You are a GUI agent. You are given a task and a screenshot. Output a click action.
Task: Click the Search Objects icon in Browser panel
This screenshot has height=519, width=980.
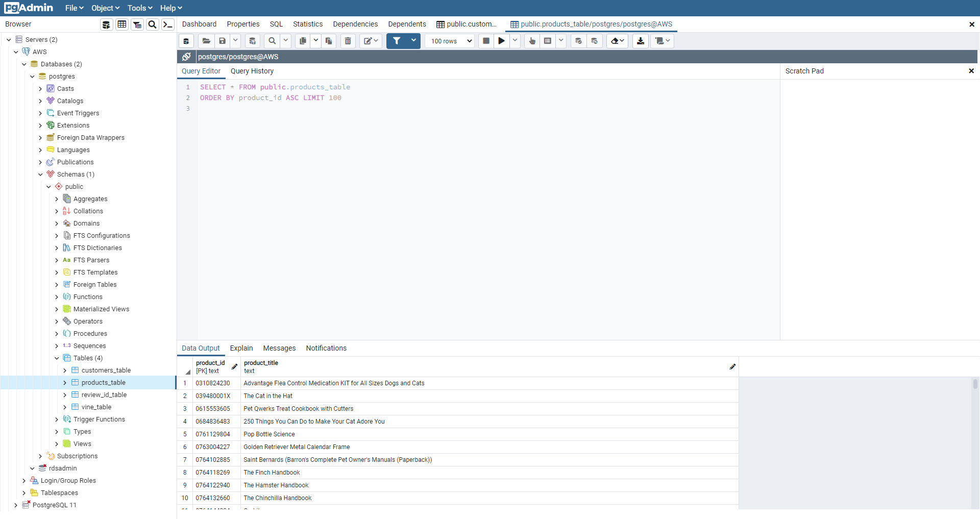coord(152,24)
